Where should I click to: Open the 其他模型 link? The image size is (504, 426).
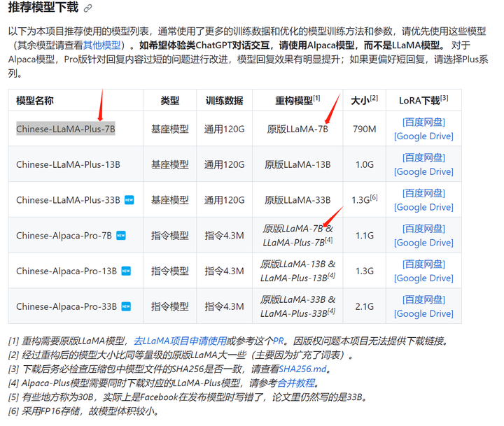pyautogui.click(x=101, y=45)
